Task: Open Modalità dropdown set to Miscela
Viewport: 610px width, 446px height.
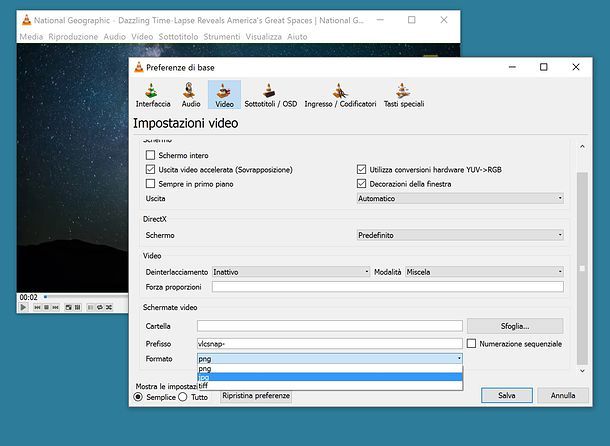Action: [x=484, y=272]
